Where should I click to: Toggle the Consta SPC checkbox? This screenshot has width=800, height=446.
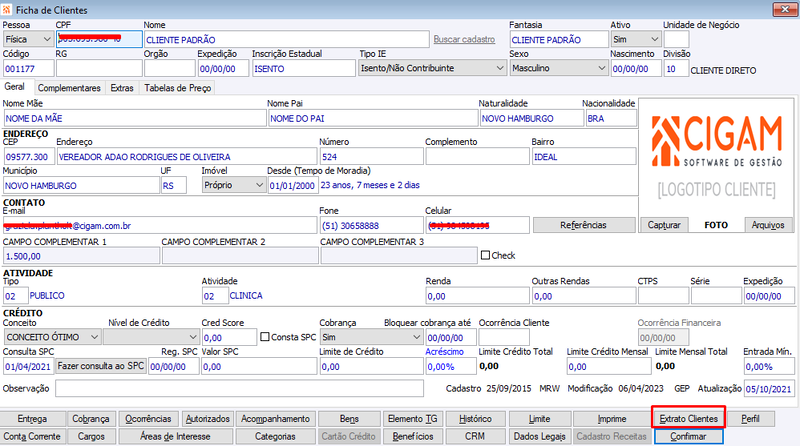[x=264, y=337]
